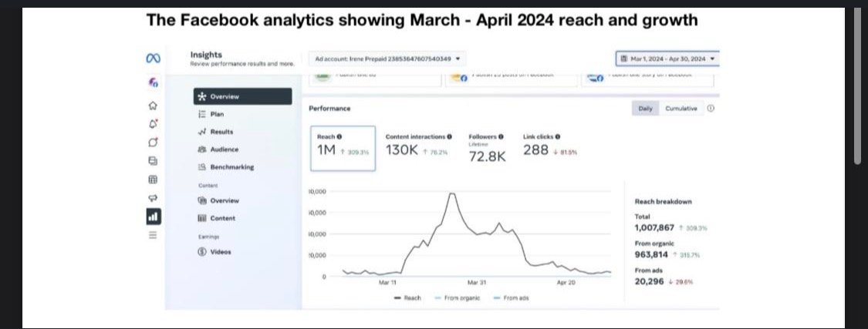Screen dimensions: 868x329
Task: Go to Home via the house icon
Action: pos(154,106)
